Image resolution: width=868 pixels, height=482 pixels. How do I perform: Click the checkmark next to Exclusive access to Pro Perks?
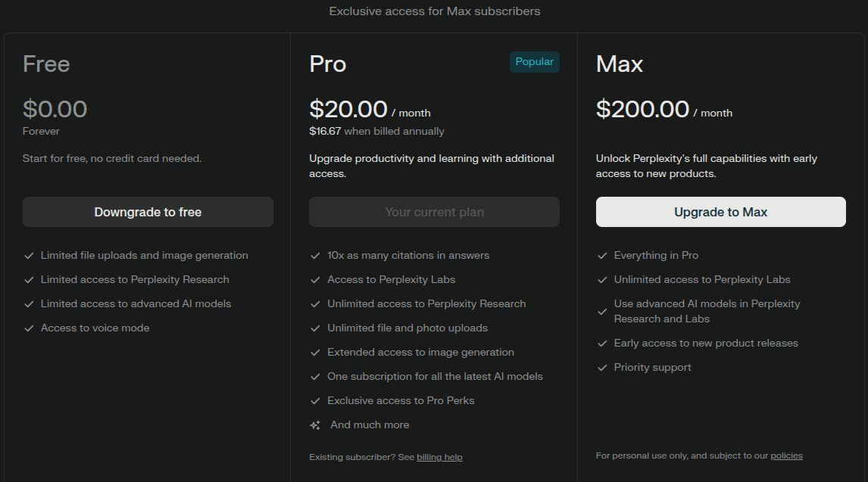pos(316,401)
